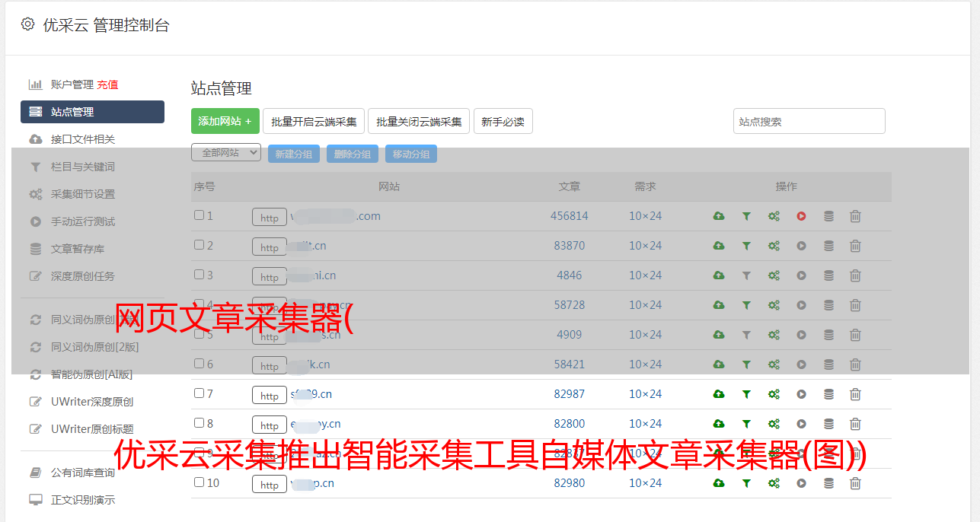Click the red 充值 recharge link

[107, 84]
